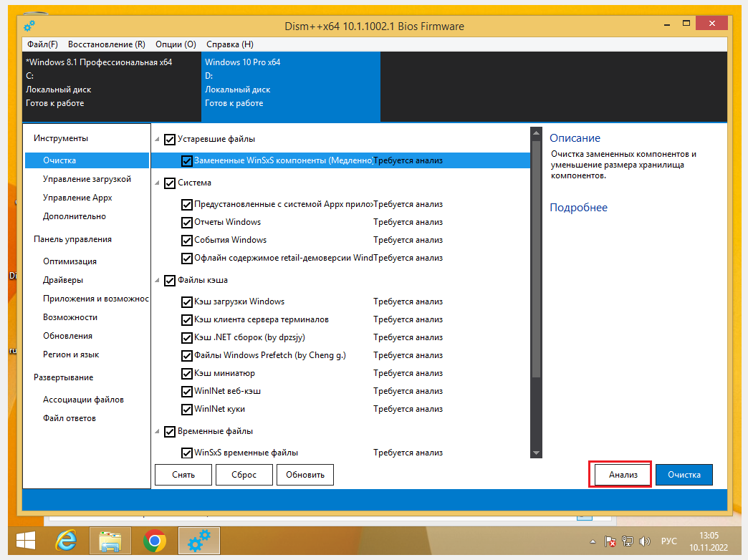Open the Подробнее link
The width and height of the screenshot is (748, 560).
click(579, 208)
